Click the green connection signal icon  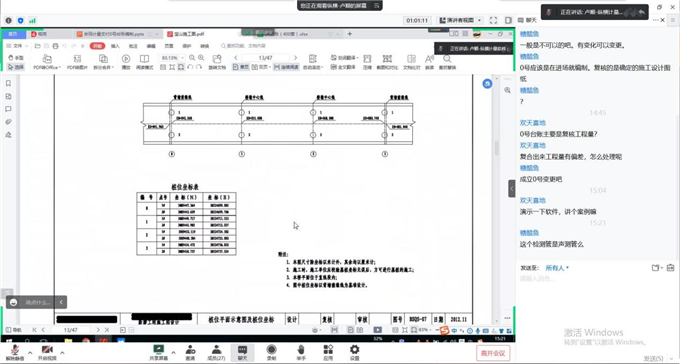[x=33, y=20]
